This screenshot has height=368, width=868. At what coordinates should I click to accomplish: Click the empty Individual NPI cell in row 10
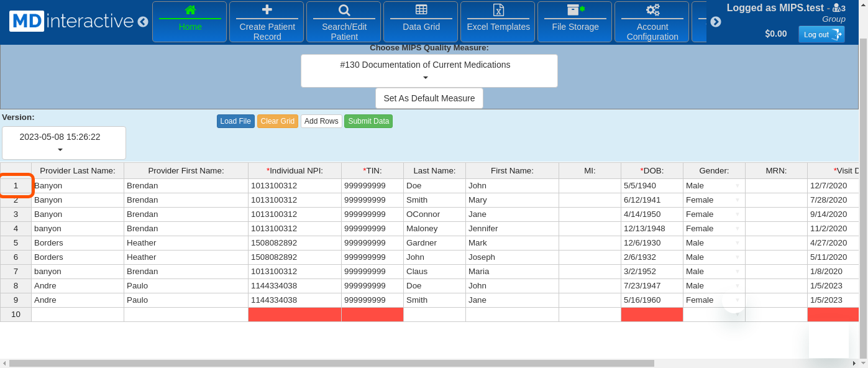295,315
